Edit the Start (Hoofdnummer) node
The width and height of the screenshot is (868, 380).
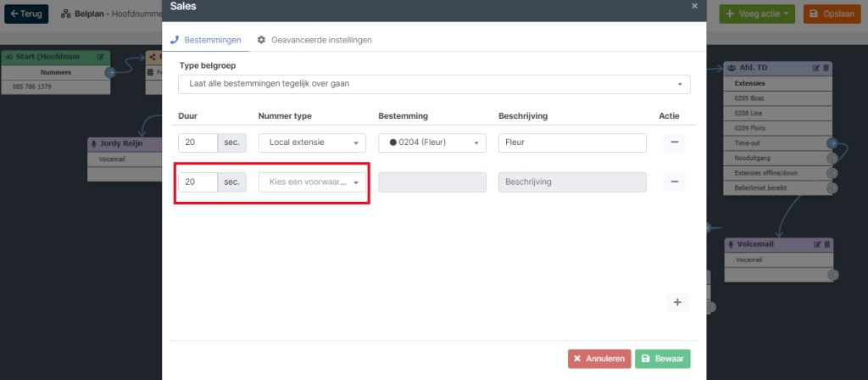pyautogui.click(x=100, y=57)
